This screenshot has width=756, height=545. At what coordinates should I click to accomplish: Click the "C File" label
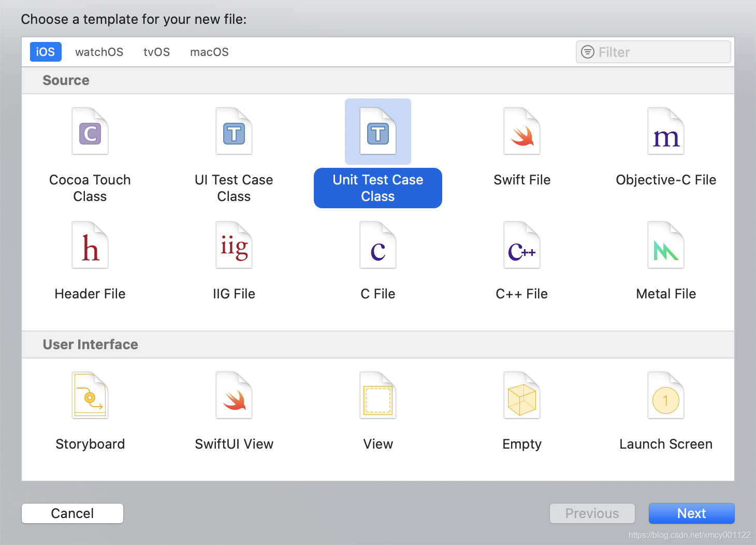[x=378, y=294]
